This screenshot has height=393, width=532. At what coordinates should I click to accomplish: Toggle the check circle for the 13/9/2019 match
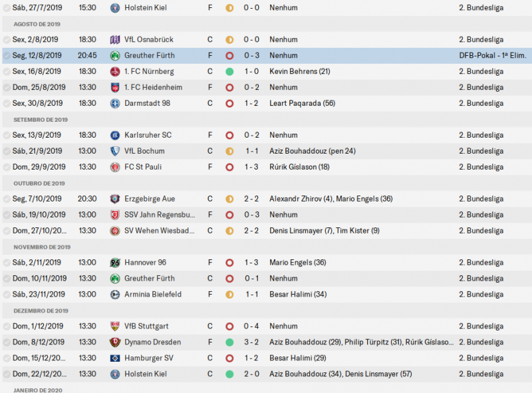(x=7, y=135)
